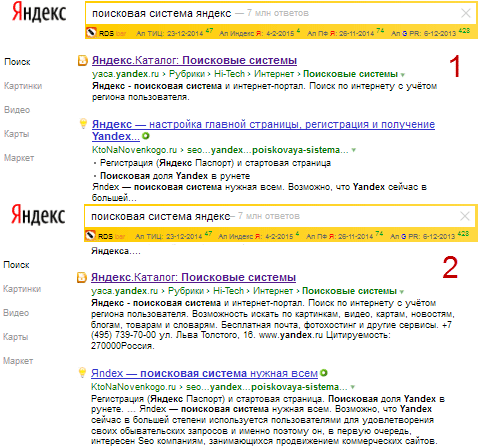Open 'Яndex — поисковая система нужная всем' link
The image size is (478, 447).
click(x=204, y=373)
